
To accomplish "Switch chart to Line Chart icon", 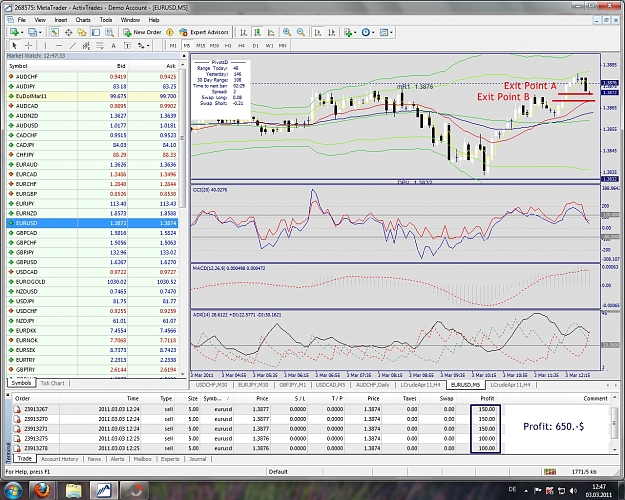I will 271,32.
